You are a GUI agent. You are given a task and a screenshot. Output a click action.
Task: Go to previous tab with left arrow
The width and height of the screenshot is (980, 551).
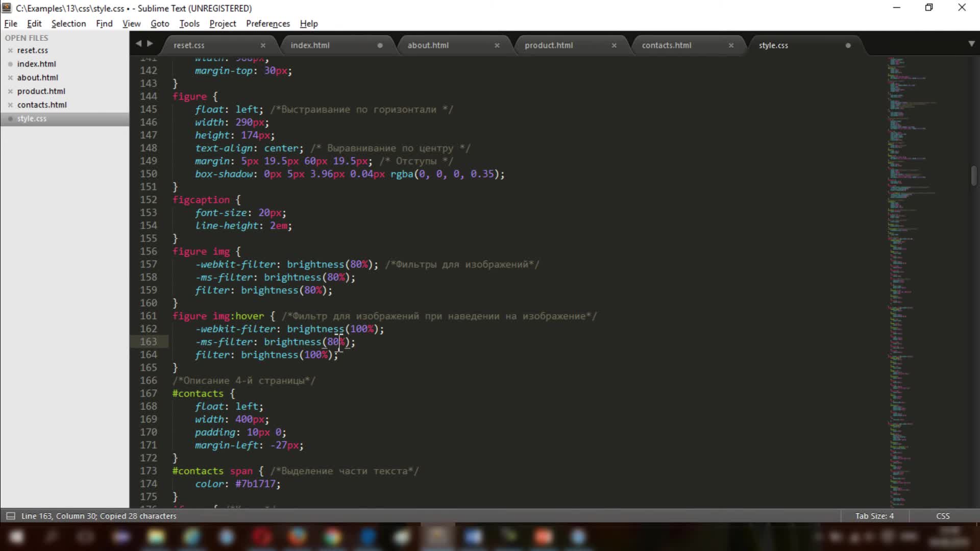pos(138,44)
